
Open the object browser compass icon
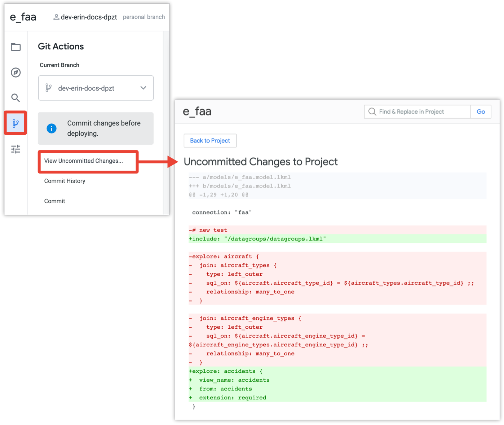coord(16,73)
